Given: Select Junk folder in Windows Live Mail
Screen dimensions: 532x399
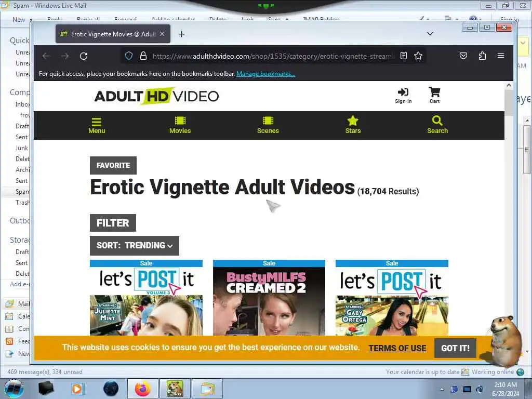Looking at the screenshot, I should pos(22,148).
